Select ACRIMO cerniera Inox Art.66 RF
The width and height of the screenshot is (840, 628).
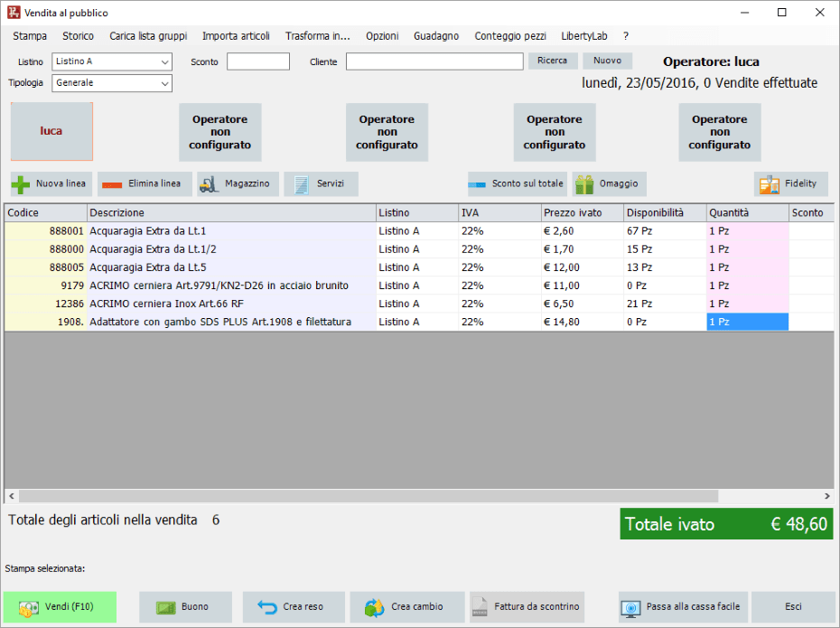(231, 304)
